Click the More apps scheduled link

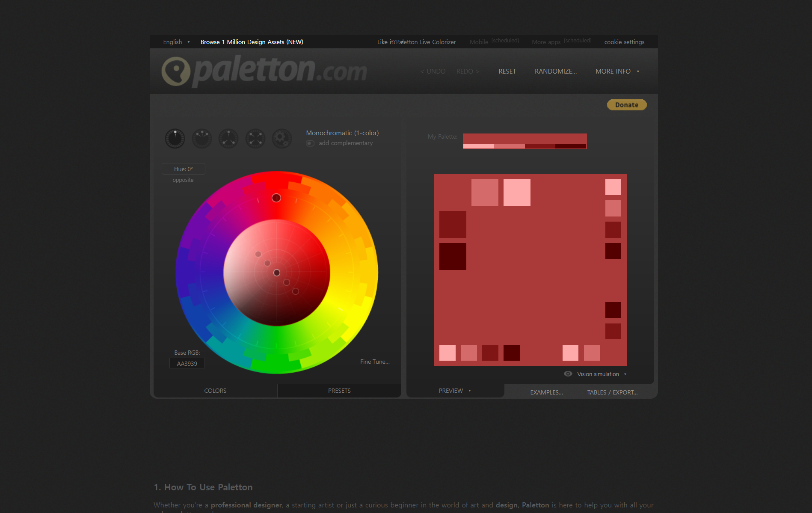click(x=562, y=42)
